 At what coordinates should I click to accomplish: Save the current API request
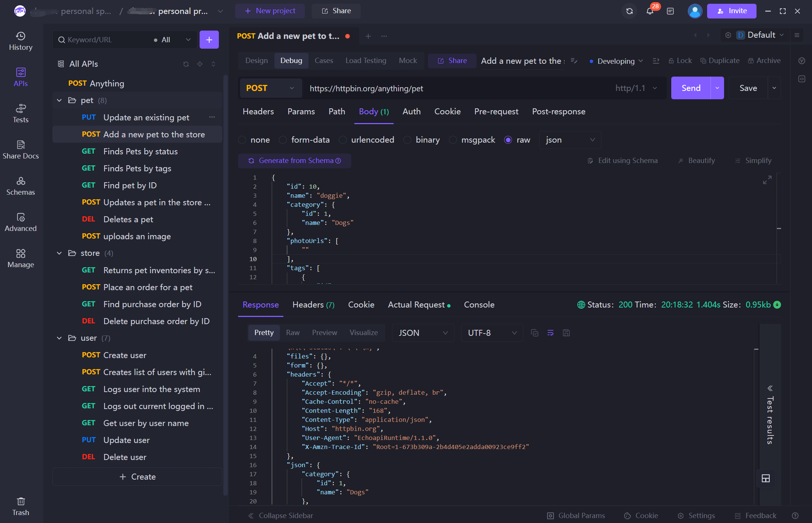[748, 88]
